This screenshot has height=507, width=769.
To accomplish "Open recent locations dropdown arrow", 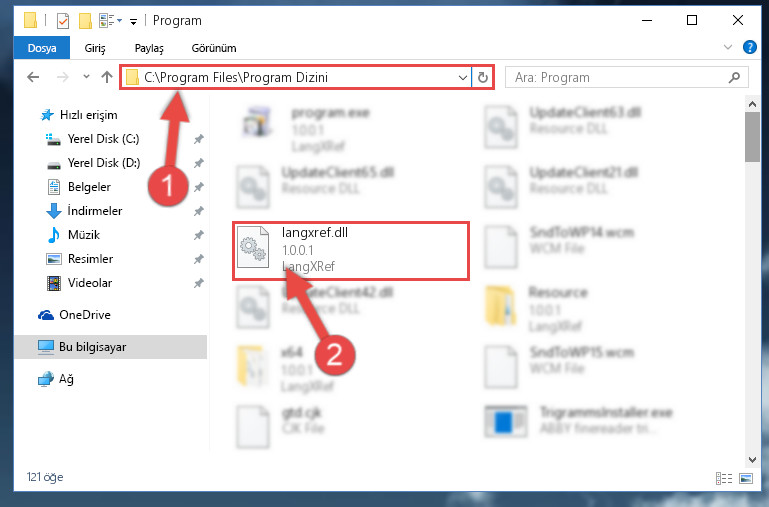I will tap(86, 77).
